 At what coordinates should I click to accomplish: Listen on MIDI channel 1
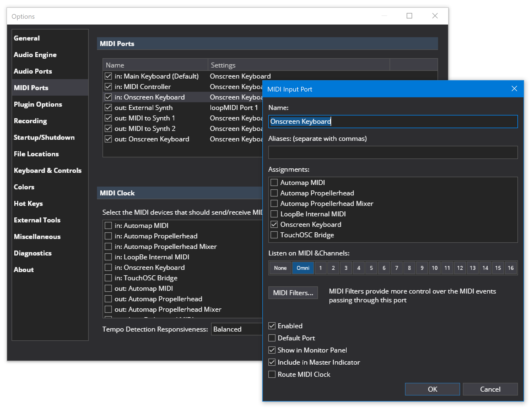(x=320, y=268)
